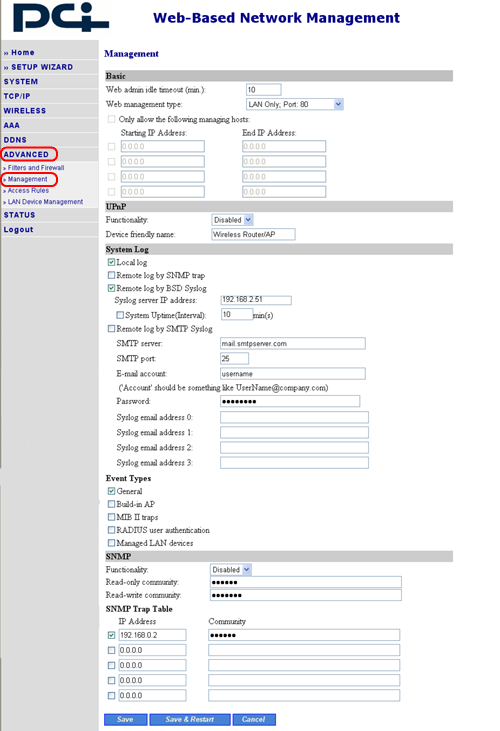500x731 pixels.
Task: Edit Syslog server IP address field
Action: pos(256,300)
